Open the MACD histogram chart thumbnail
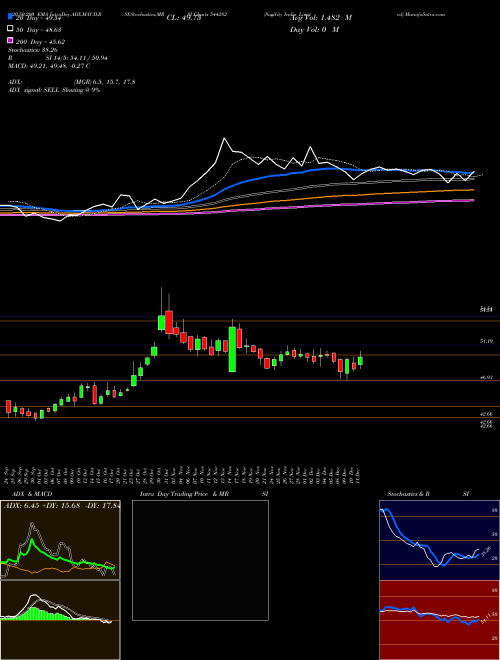The image size is (500, 660). click(x=60, y=620)
